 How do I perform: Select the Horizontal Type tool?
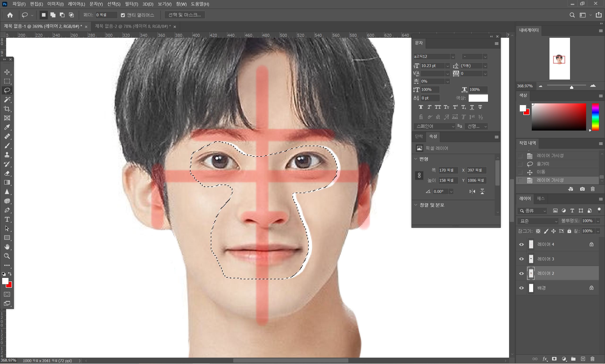click(x=7, y=219)
